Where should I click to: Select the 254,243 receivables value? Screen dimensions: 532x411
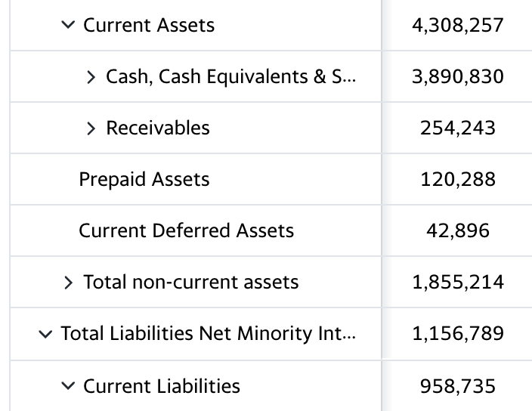(x=458, y=128)
